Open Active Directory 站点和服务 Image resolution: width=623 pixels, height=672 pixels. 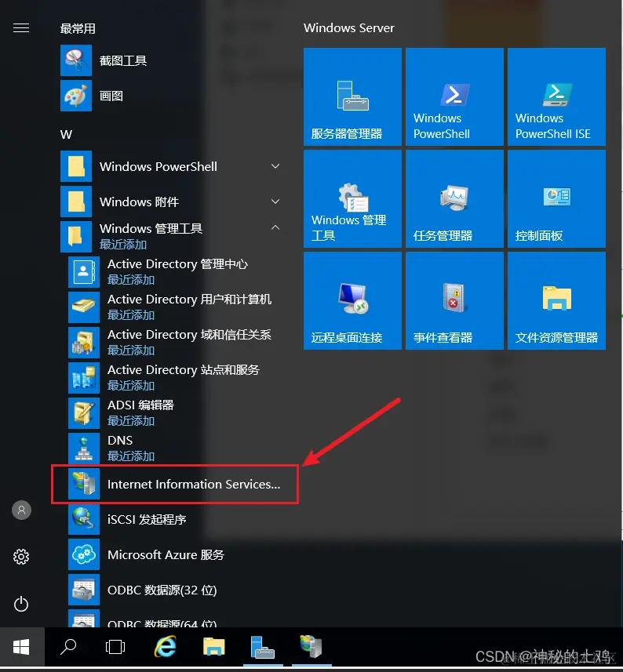(176, 377)
